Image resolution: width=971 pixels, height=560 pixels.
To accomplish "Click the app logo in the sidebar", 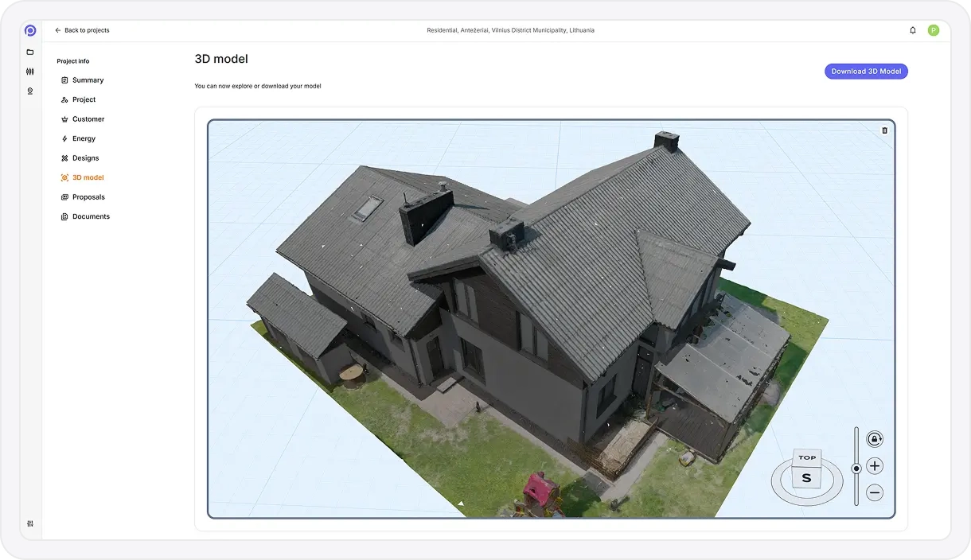I will [30, 30].
